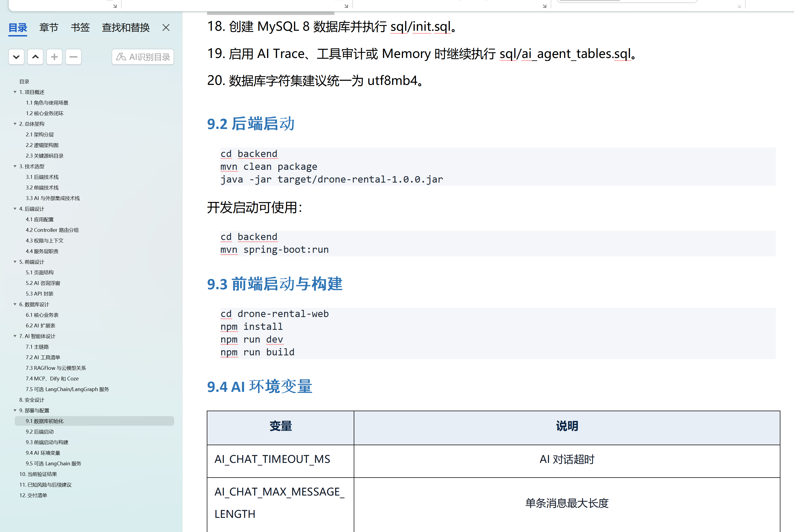Jump to 9.2 后端启动 in outline
This screenshot has height=532, width=794.
40,432
